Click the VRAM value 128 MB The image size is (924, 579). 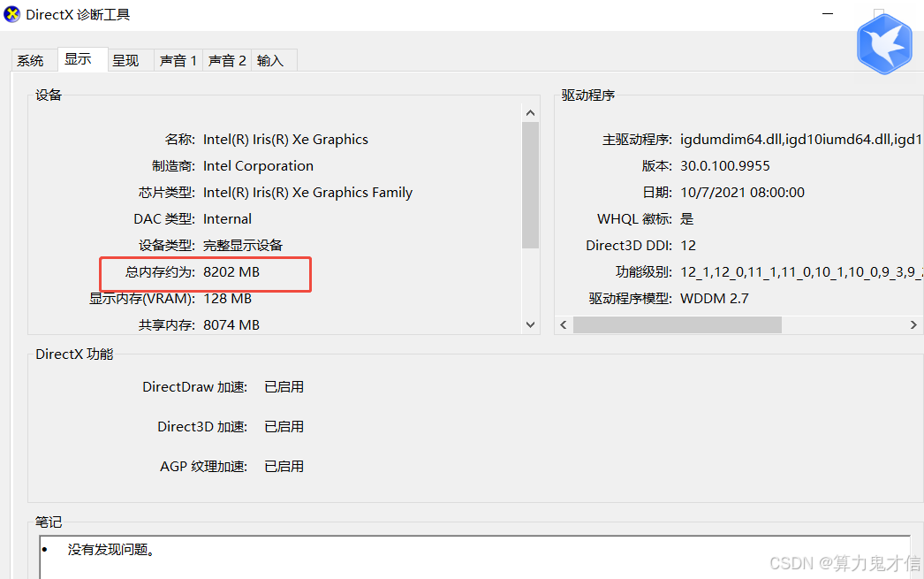click(227, 299)
